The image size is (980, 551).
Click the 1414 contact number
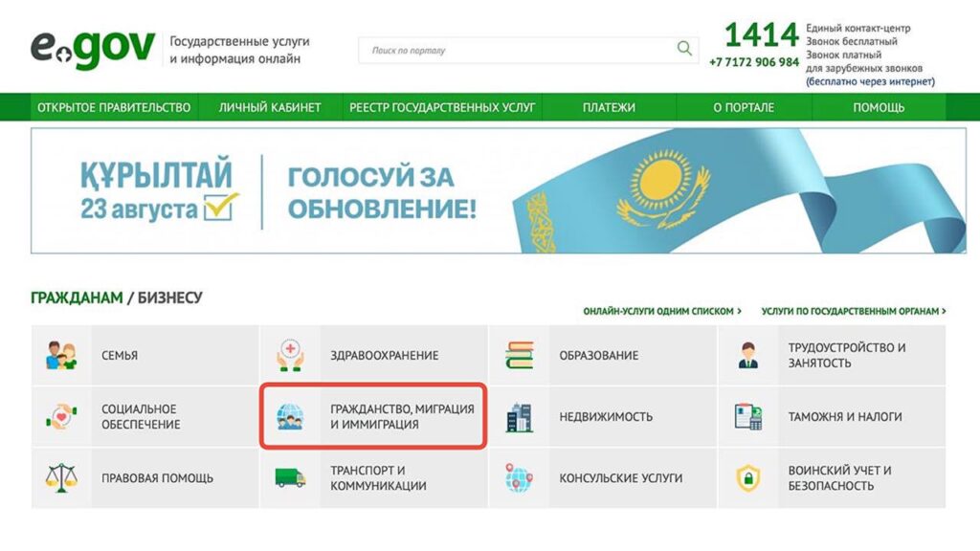click(761, 35)
